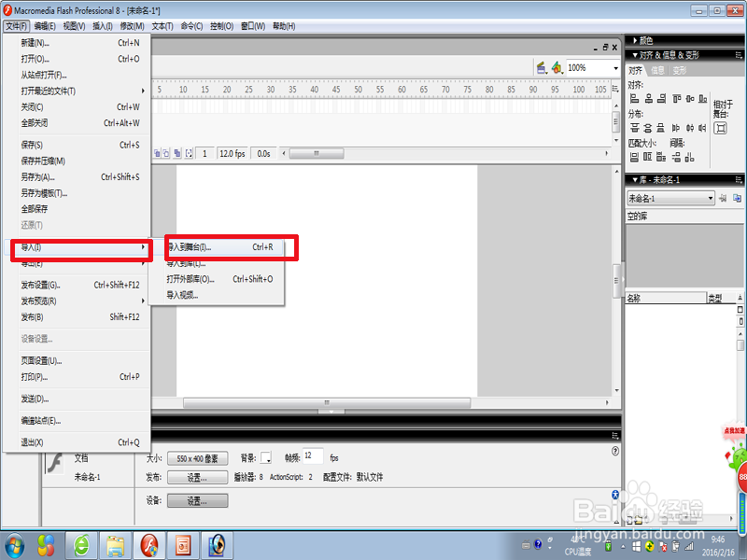Screen dimensions: 747x560
Task: Align vertical centers in Align panel
Action: [690, 99]
